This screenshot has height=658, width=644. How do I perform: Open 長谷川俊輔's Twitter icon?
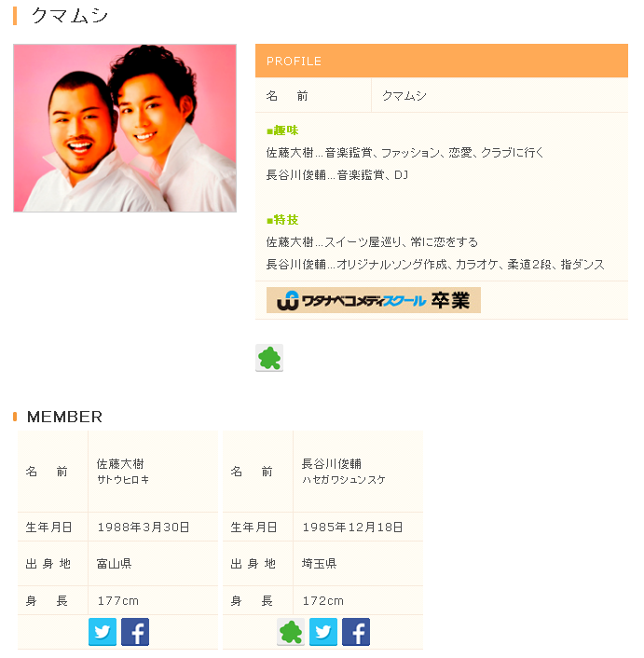[x=323, y=632]
